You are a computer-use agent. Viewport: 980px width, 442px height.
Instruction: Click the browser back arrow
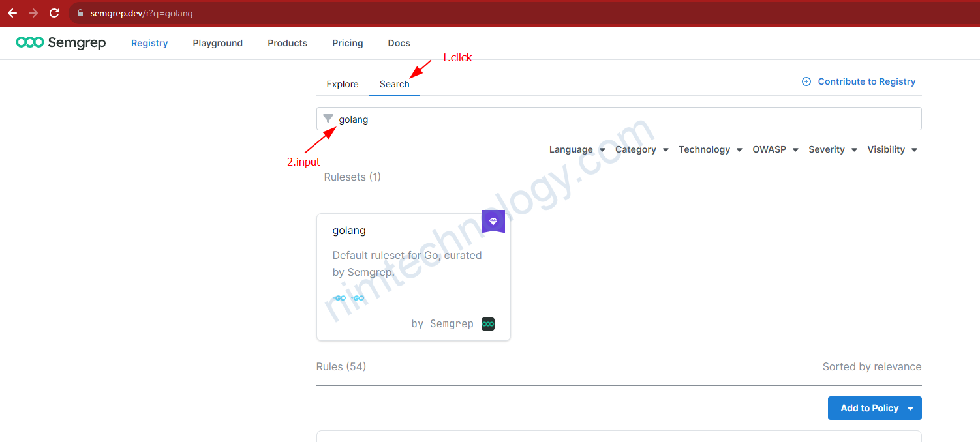12,13
